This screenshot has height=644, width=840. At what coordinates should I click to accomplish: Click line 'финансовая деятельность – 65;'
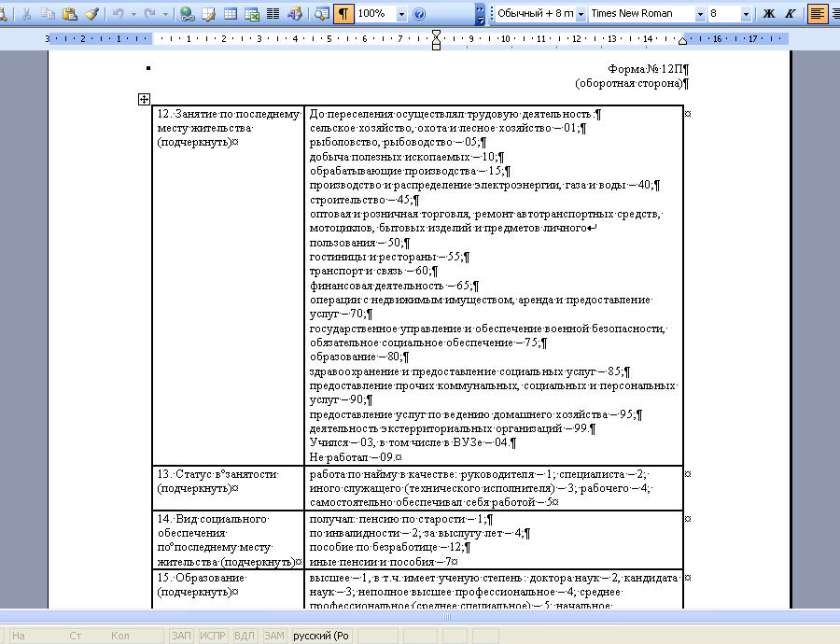point(390,286)
